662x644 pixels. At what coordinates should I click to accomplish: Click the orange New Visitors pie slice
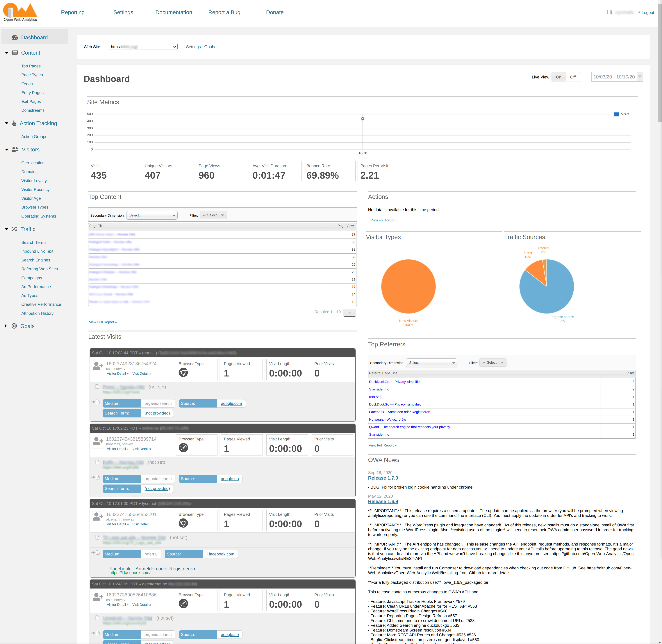coord(408,286)
